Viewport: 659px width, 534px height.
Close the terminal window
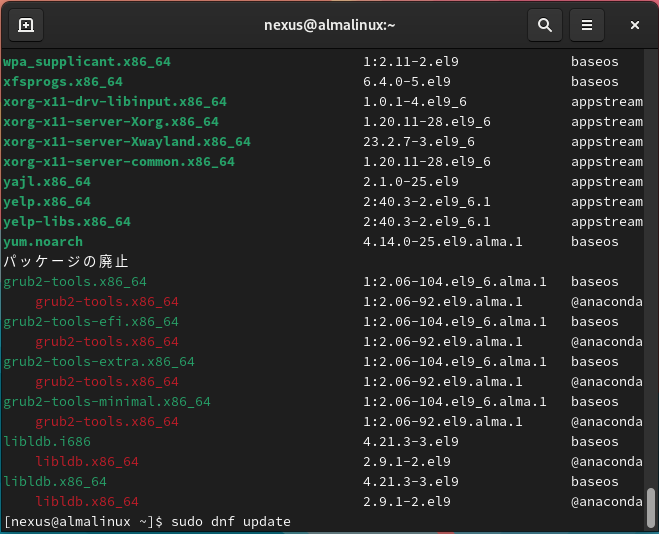point(635,25)
